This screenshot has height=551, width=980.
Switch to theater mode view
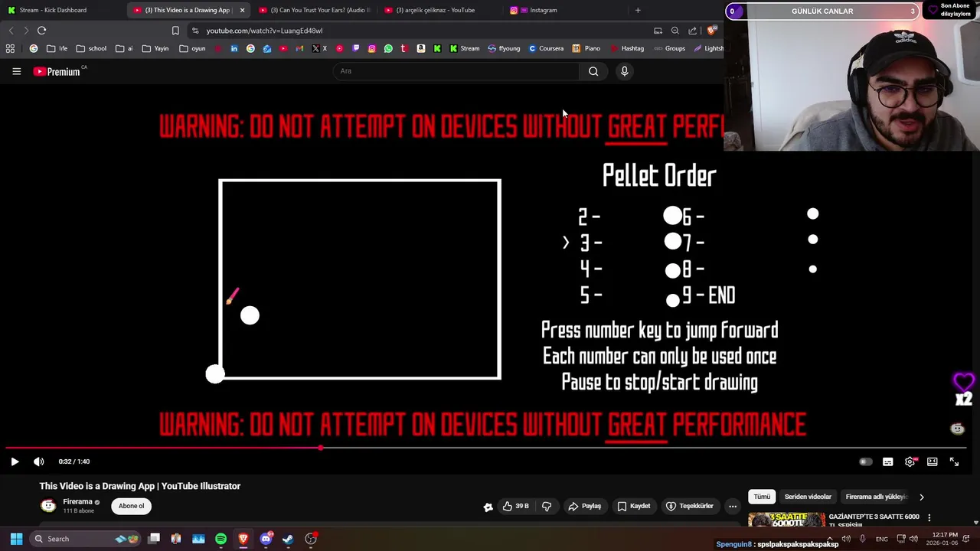coord(933,461)
